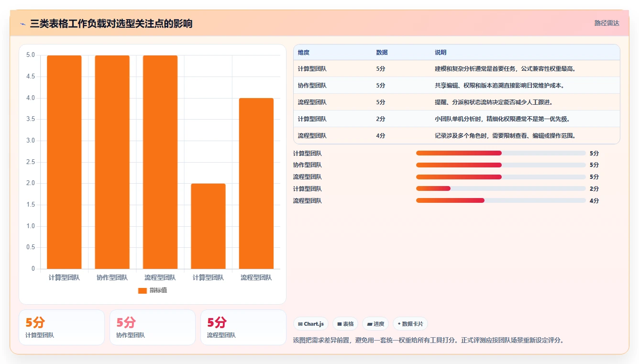Click the table row about 小团队单机分析
The width and height of the screenshot is (639, 364).
[456, 119]
